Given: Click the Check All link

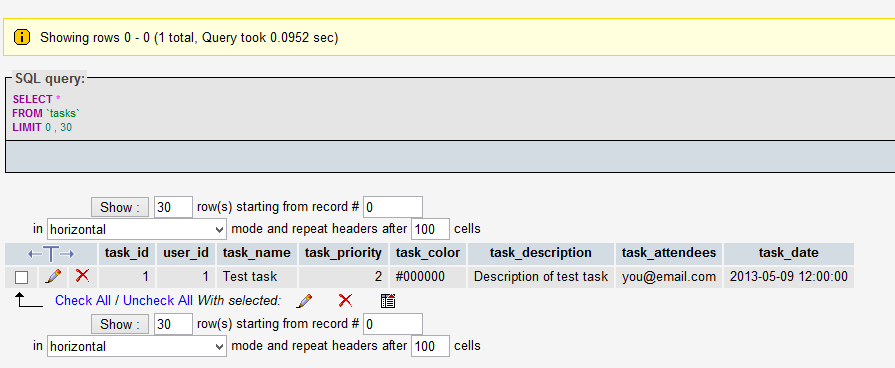Looking at the screenshot, I should pos(83,300).
